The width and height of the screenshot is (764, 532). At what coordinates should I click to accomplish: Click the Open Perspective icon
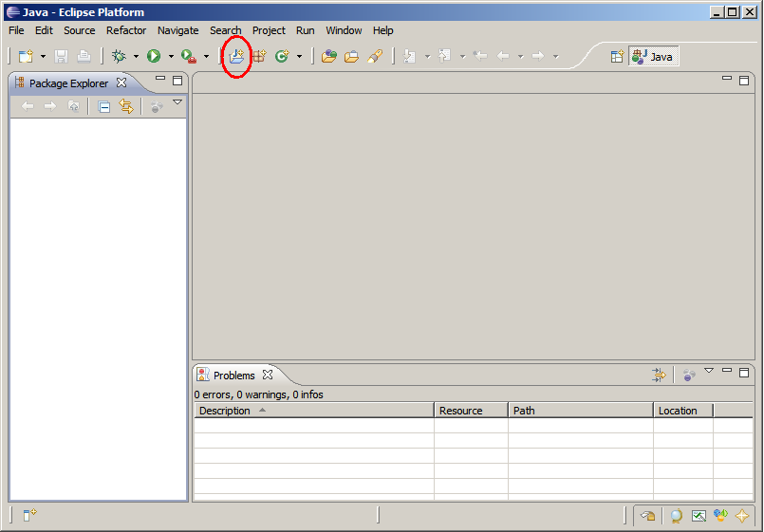tap(617, 57)
